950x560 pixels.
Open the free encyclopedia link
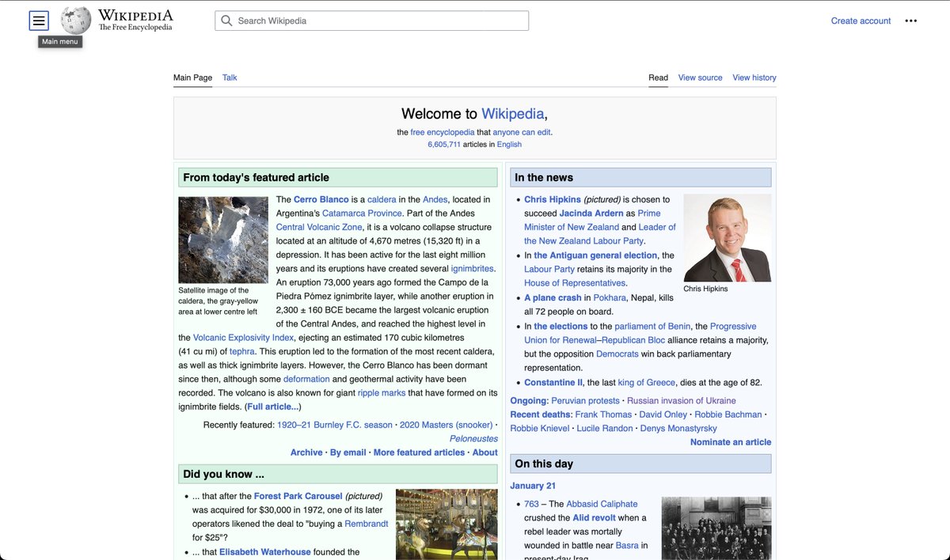pyautogui.click(x=443, y=132)
